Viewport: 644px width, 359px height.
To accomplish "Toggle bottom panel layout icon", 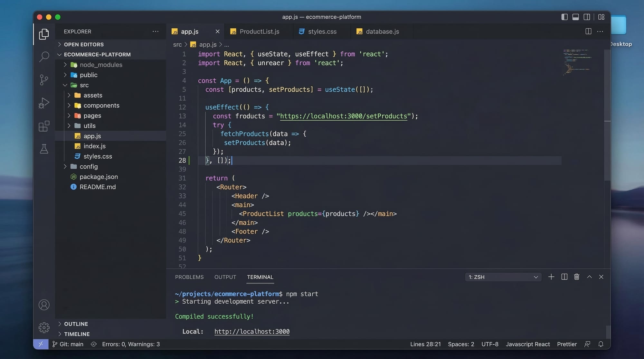I will 575,17.
